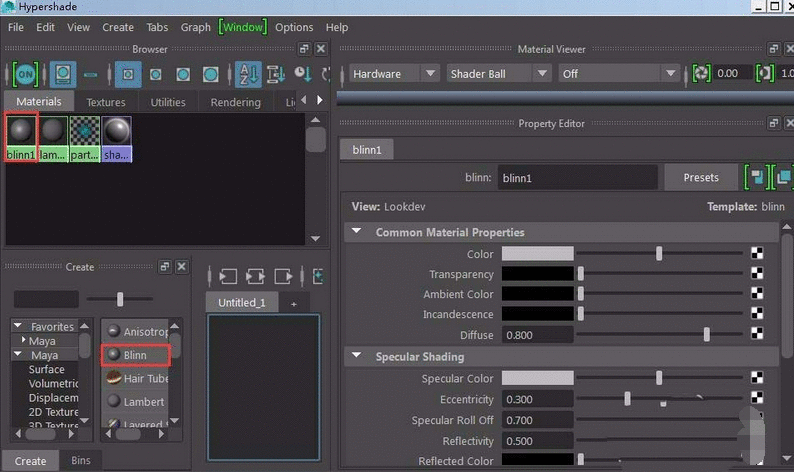794x472 pixels.
Task: Select the large swatch size icon in Browser
Action: [x=210, y=74]
